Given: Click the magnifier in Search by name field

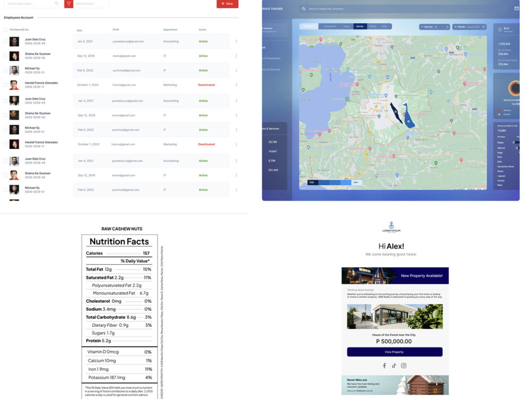Looking at the screenshot, I should (57, 3).
